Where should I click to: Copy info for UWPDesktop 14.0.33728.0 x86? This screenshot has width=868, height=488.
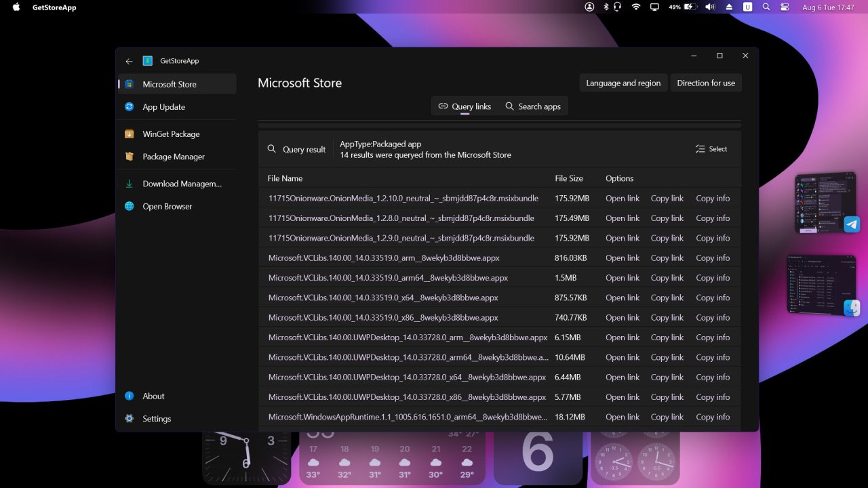(x=713, y=397)
